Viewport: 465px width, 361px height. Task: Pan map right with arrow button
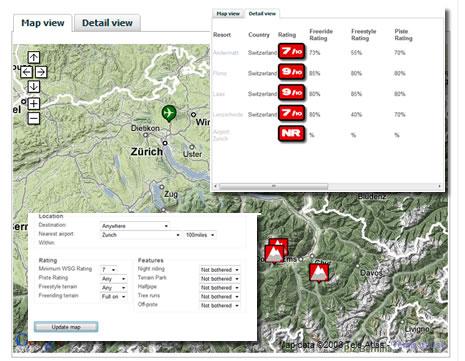pyautogui.click(x=41, y=72)
